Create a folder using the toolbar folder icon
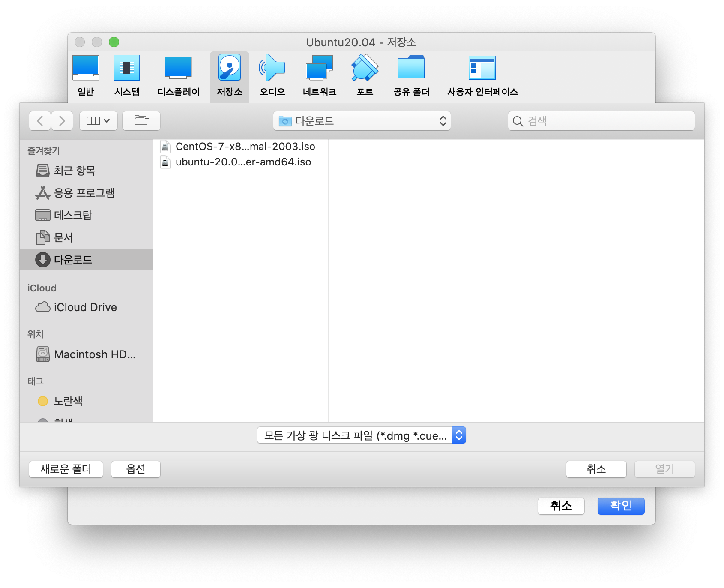The width and height of the screenshot is (724, 588). (141, 120)
